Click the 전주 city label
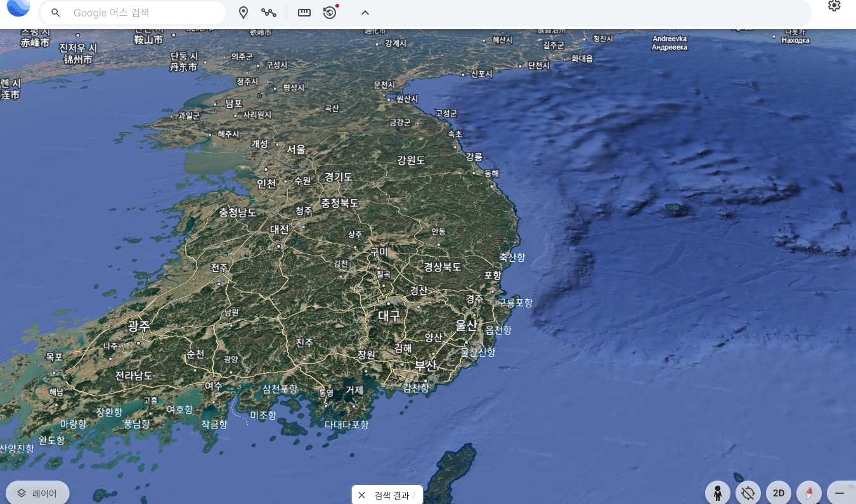856x504 pixels. [x=219, y=268]
